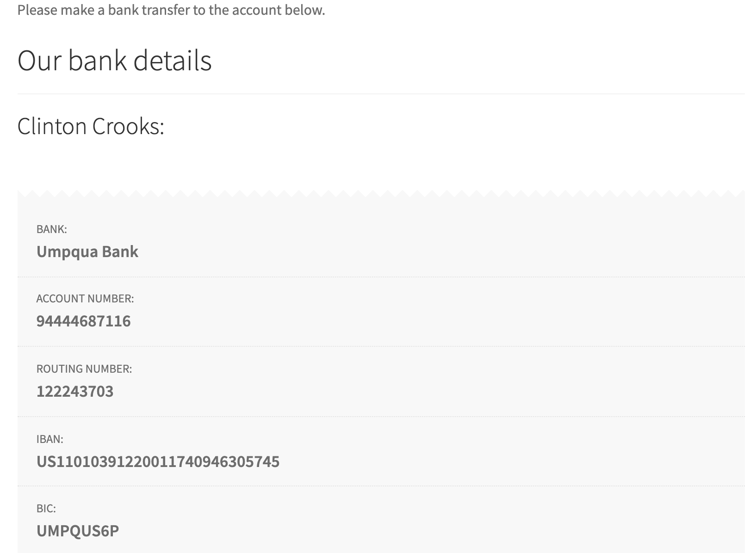
Task: Select account number 94444687116
Action: (84, 321)
